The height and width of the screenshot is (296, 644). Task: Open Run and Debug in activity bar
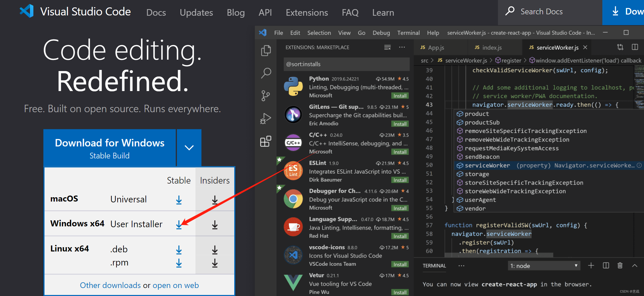(x=266, y=118)
